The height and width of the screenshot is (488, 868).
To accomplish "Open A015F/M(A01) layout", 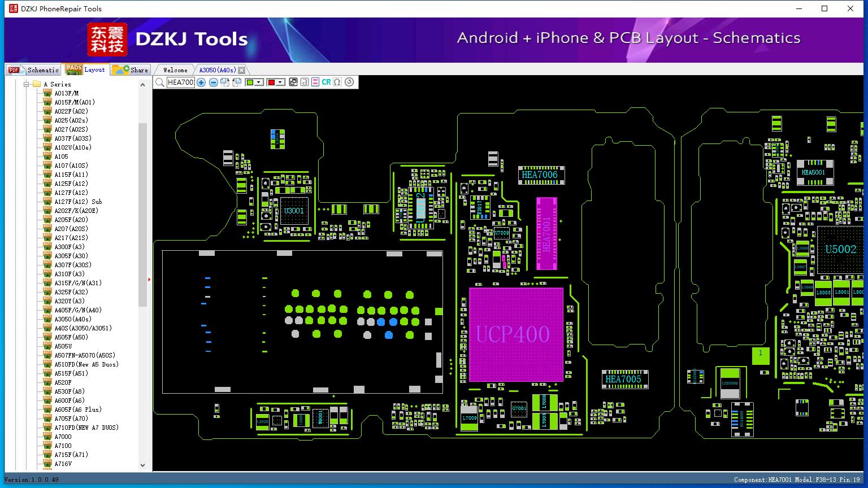I will 75,102.
